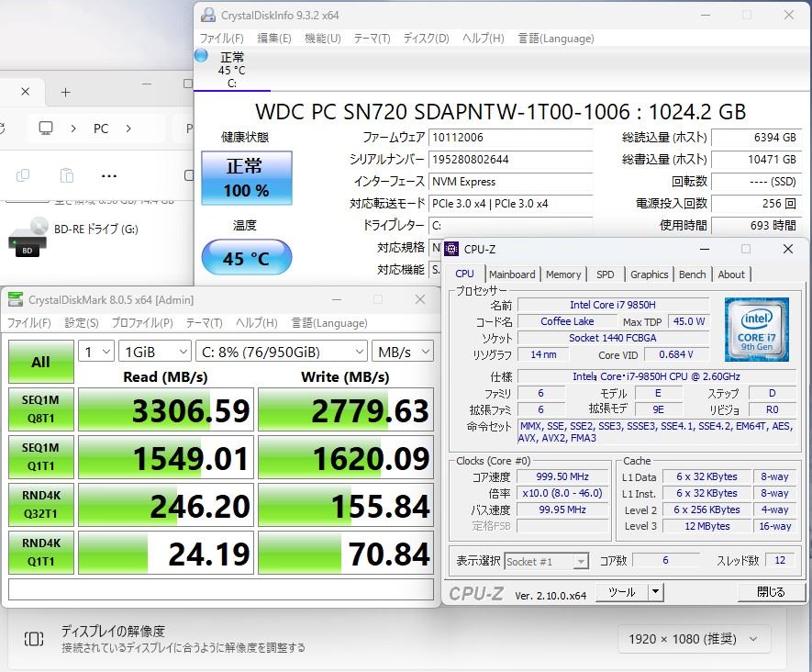Open the 言語(Language) menu in CrystalDiskMark
Viewport: 812px width, 672px height.
pos(329,323)
